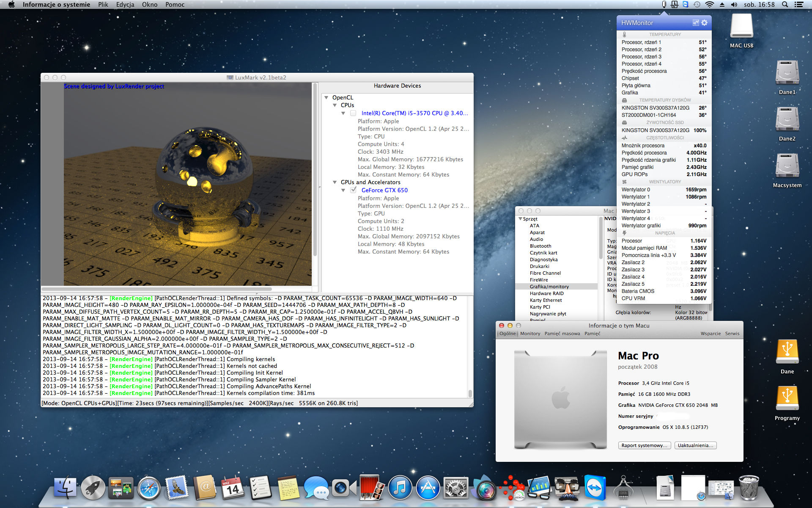
Task: Select the Macsystem drive on desktop
Action: click(x=787, y=170)
